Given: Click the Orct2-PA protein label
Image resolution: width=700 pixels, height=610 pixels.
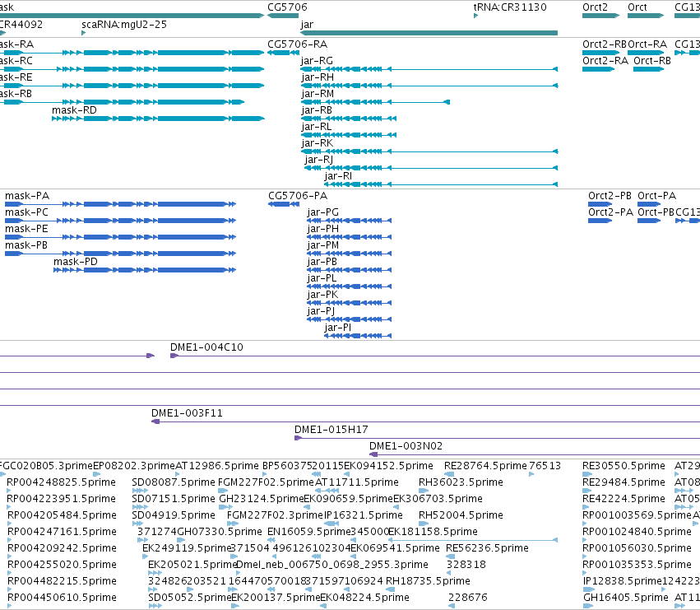Looking at the screenshot, I should point(610,212).
